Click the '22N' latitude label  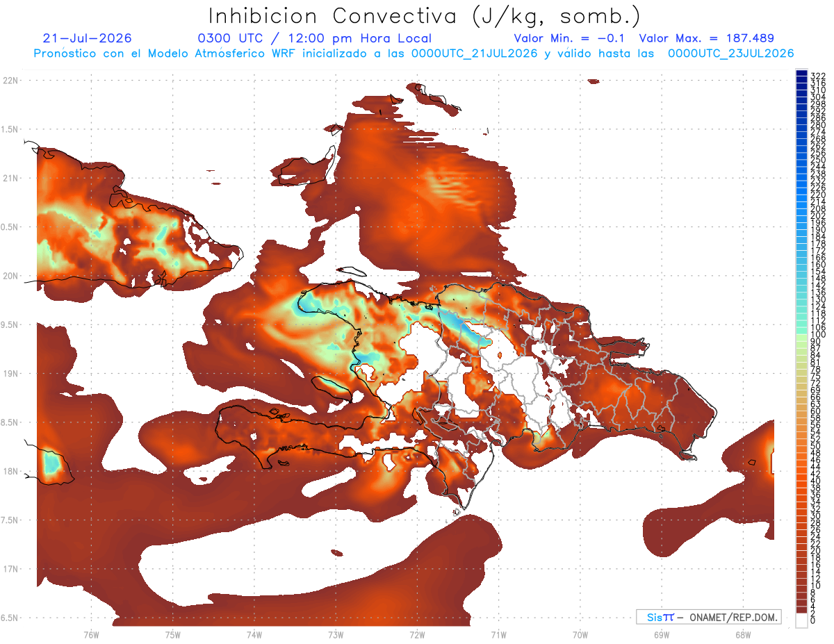tap(10, 81)
